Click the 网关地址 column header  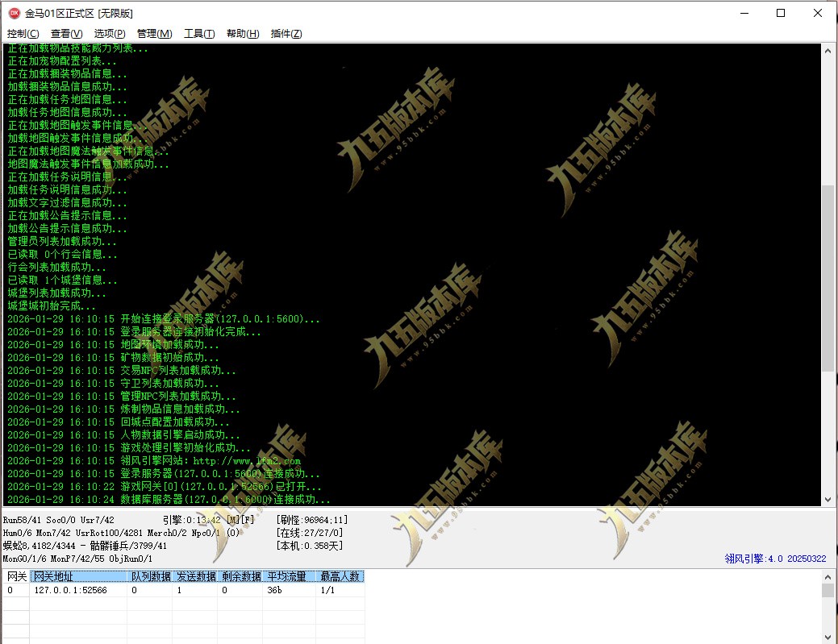click(78, 577)
